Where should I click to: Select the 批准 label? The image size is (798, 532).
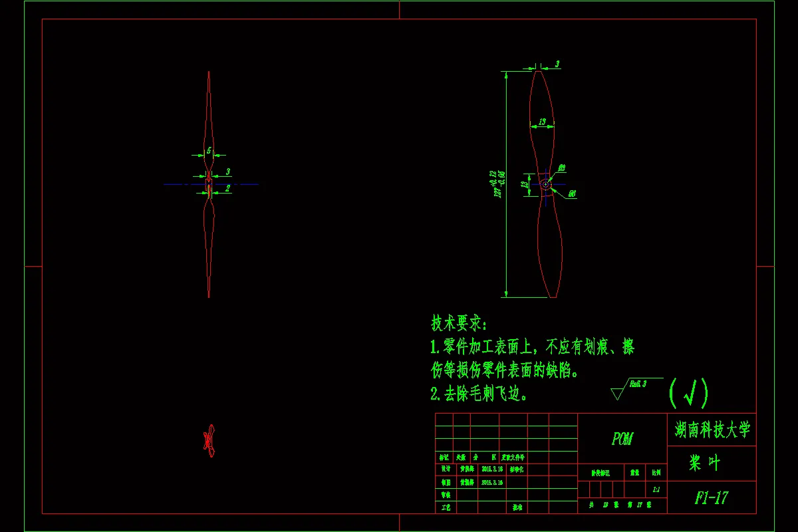pos(517,507)
